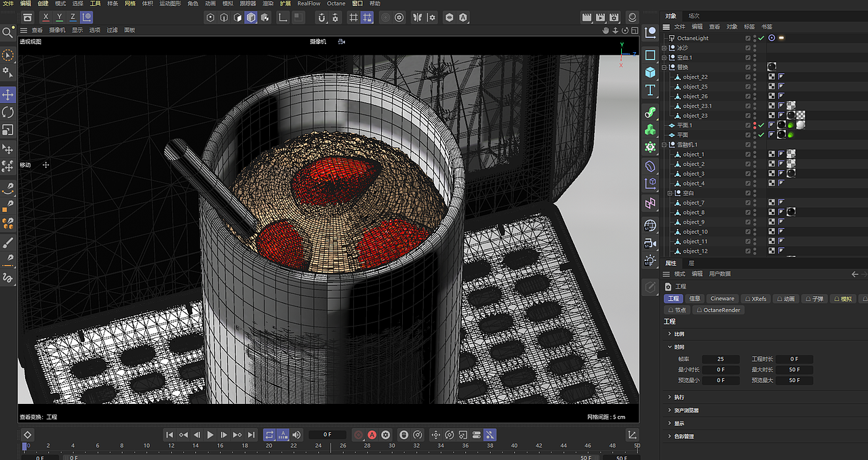Viewport: 868px width, 460px height.
Task: Open the render settings icon
Action: pos(614,18)
